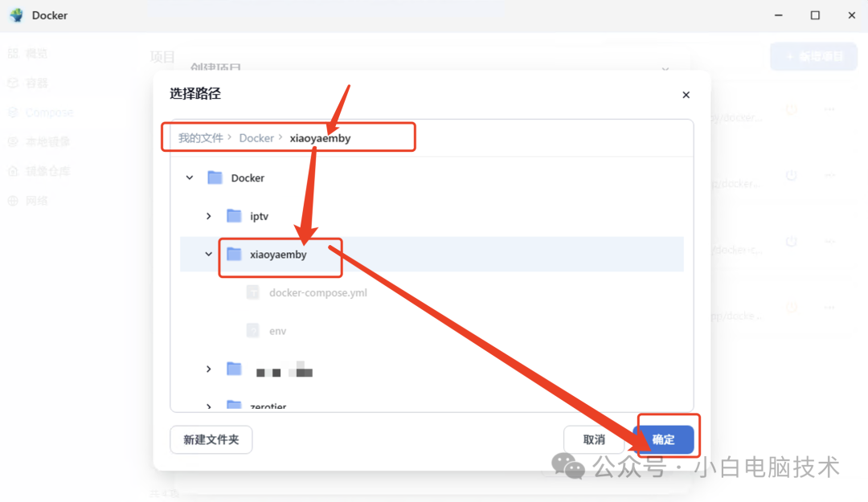Open 镜像仓库 in Docker sidebar
This screenshot has width=868, height=502.
(47, 171)
